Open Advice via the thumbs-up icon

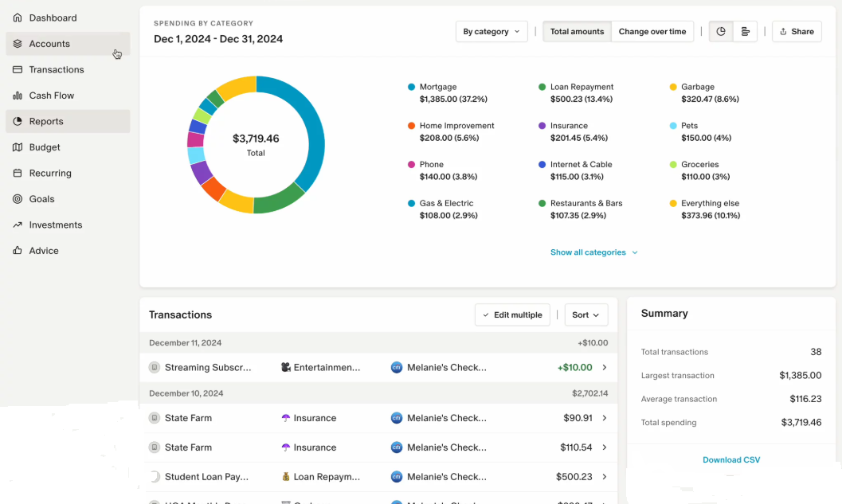coord(18,251)
